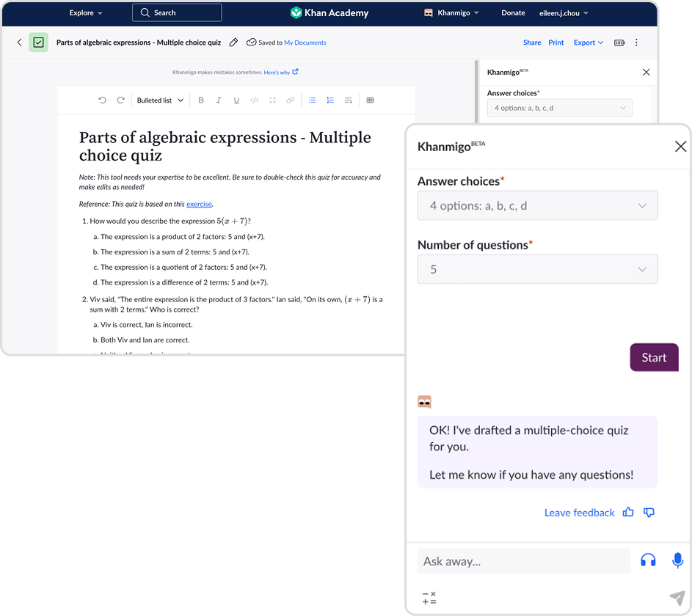Click the pencil icon to rename the quiz
Image resolution: width=692 pixels, height=616 pixels.
(x=233, y=43)
